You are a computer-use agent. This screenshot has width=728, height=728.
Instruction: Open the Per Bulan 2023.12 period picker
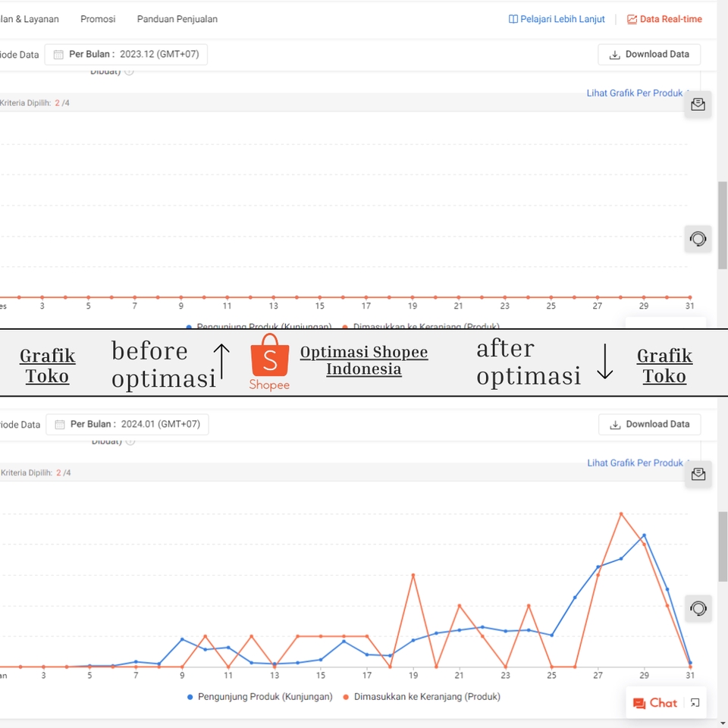point(126,55)
